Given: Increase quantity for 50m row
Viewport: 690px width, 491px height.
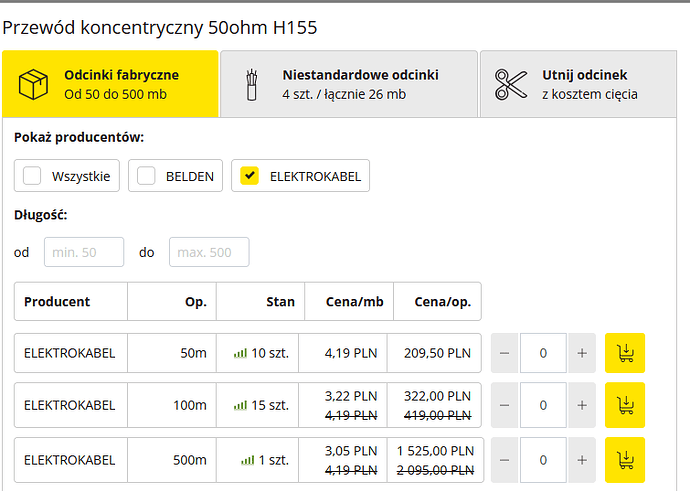Looking at the screenshot, I should tap(582, 353).
